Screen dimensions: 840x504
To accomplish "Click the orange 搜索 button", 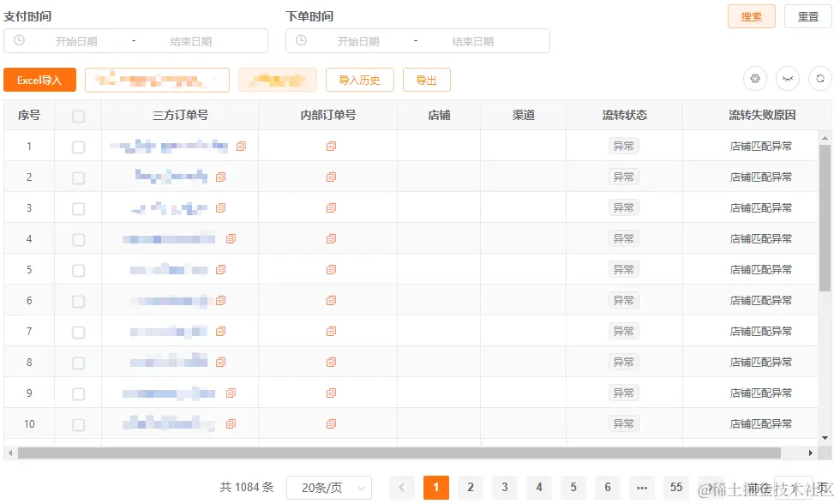I will coord(751,16).
